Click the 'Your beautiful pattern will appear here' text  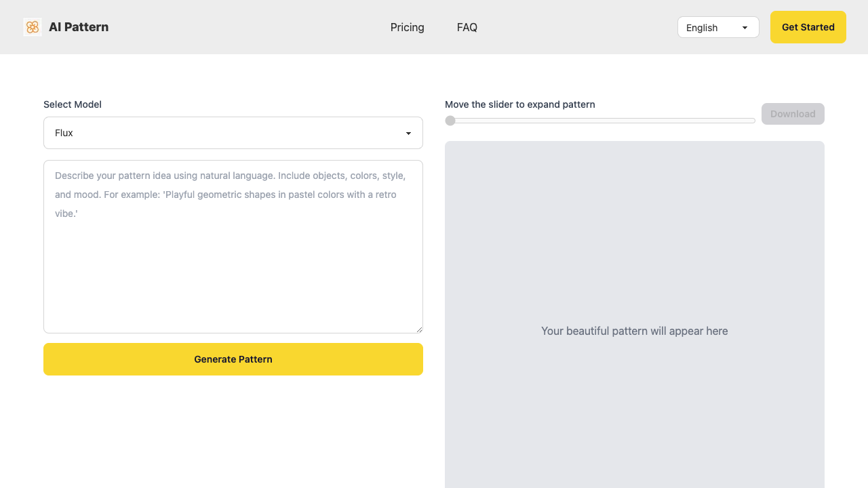634,331
